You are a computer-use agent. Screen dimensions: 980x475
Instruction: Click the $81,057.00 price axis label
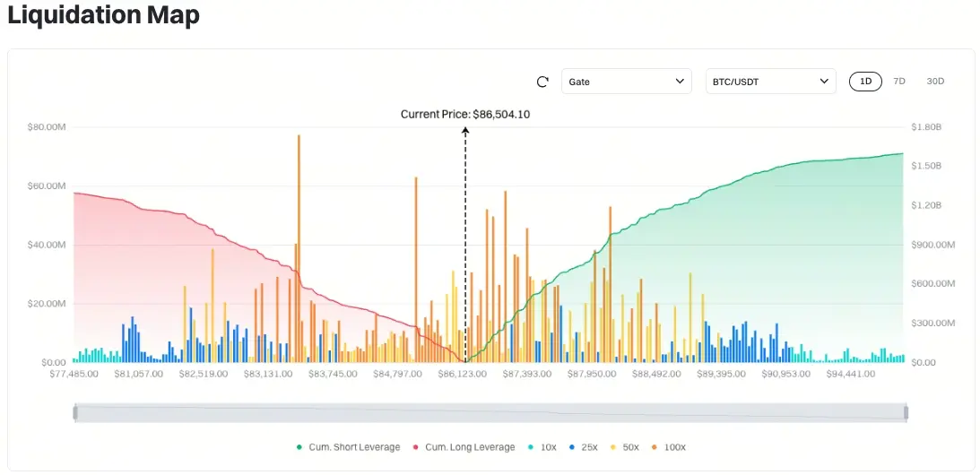click(x=139, y=374)
